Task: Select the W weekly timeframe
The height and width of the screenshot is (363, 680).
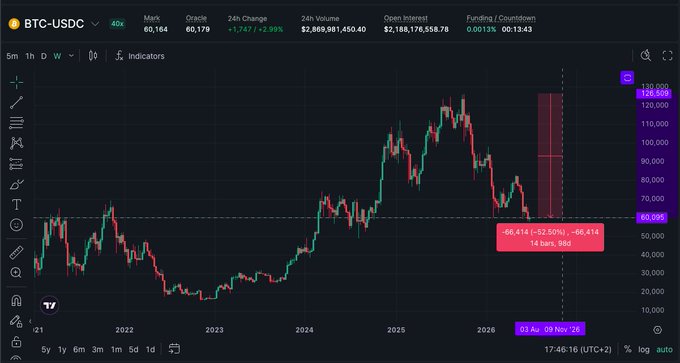Action: 57,56
